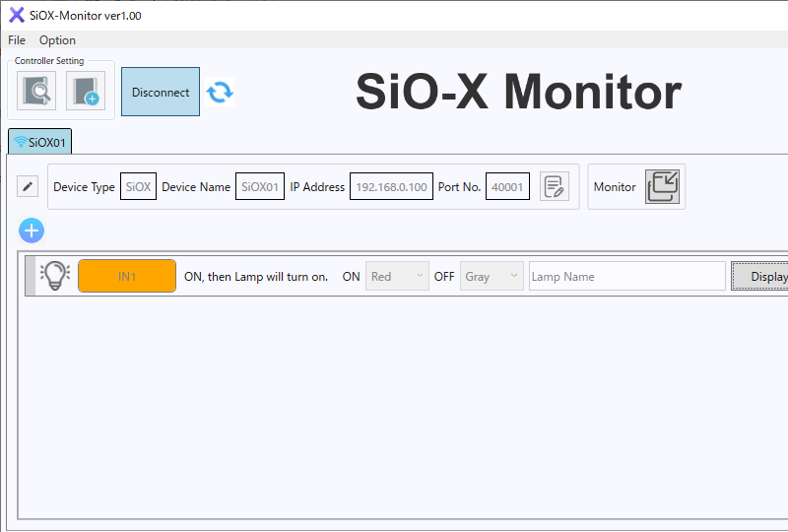Viewport: 788px width, 532px height.
Task: Select the SiOX01 tab
Action: pyautogui.click(x=40, y=142)
